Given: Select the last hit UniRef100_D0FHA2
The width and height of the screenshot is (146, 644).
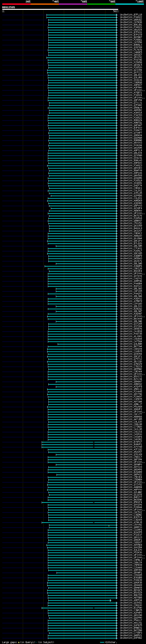Looking at the screenshot, I should coord(131,638).
